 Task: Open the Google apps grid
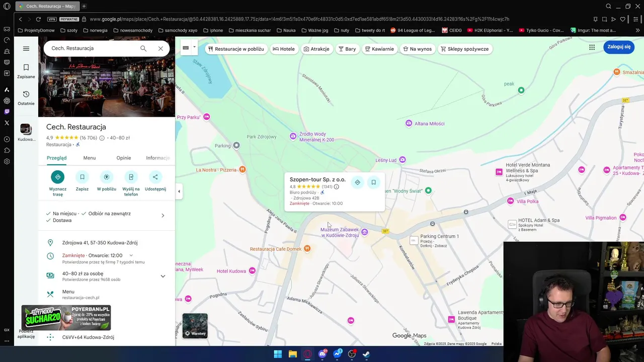(x=592, y=47)
